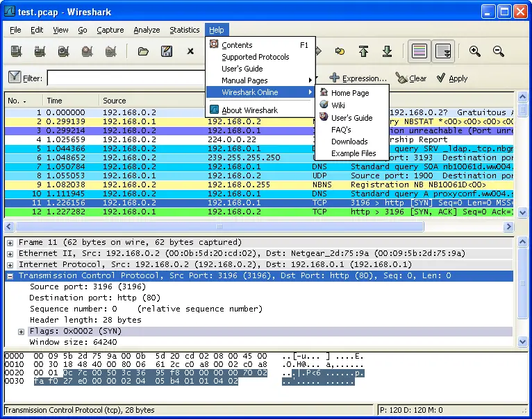Zoom in on packet text
This screenshot has height=419, width=532.
pyautogui.click(x=475, y=51)
